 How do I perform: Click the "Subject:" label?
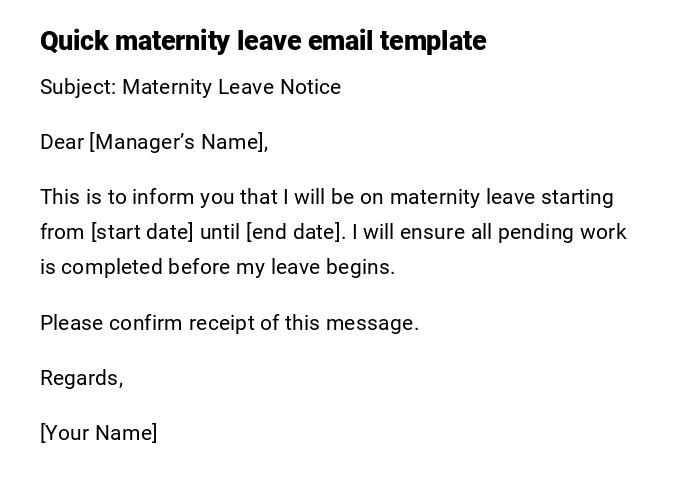[x=78, y=87]
